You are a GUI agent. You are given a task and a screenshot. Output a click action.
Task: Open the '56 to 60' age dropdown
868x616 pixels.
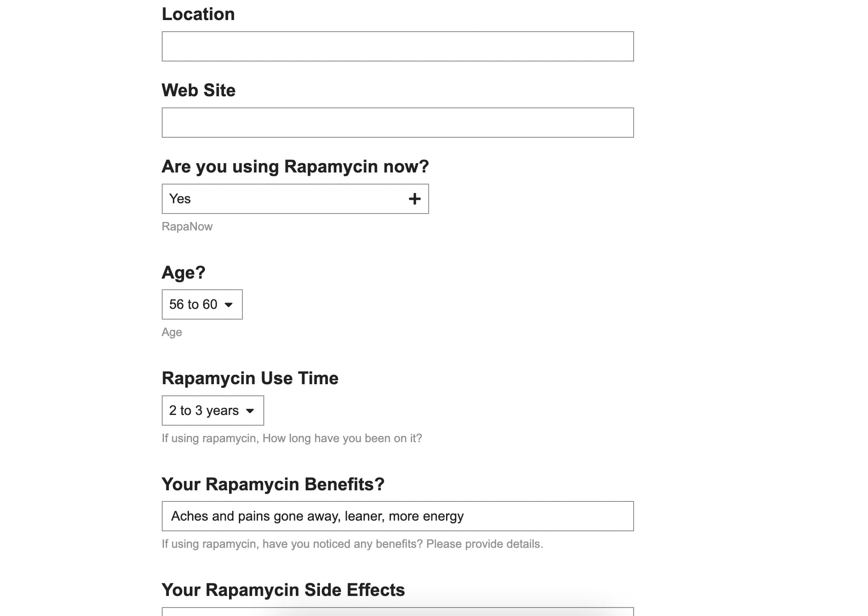point(202,304)
